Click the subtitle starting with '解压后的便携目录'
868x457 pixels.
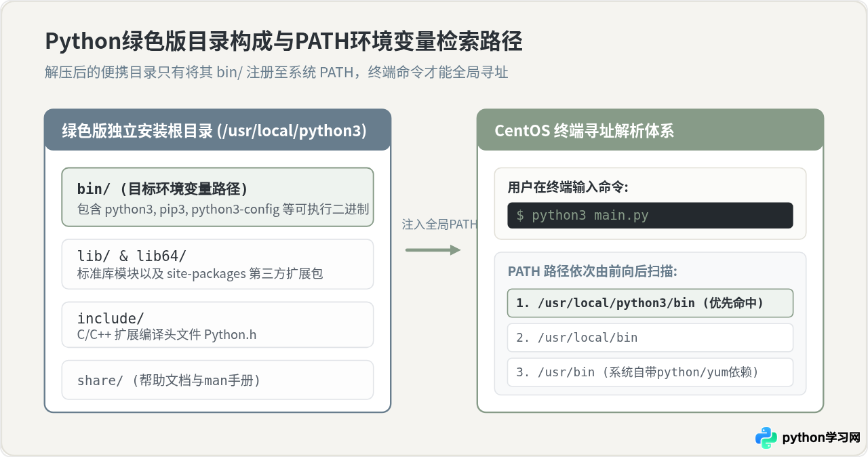click(277, 73)
